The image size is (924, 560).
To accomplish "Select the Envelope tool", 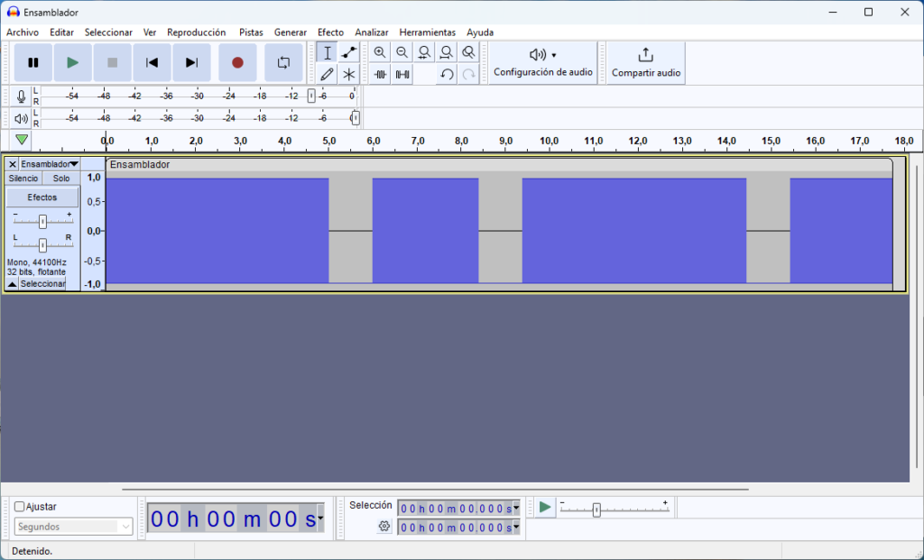I will pos(348,51).
